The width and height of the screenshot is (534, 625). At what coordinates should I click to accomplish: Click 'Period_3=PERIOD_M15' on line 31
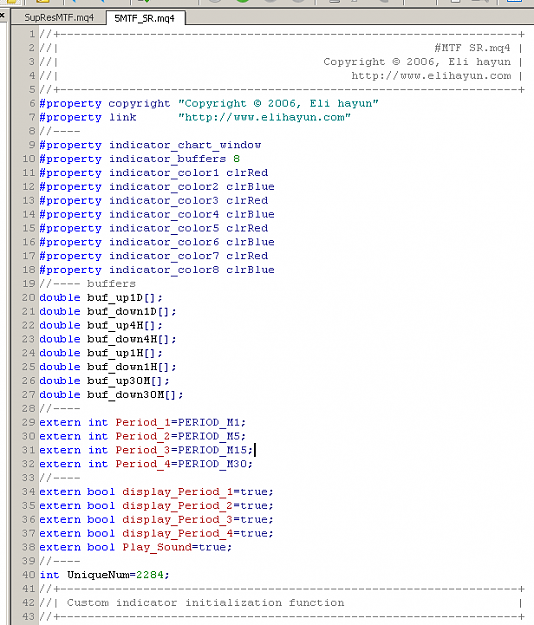pos(181,450)
